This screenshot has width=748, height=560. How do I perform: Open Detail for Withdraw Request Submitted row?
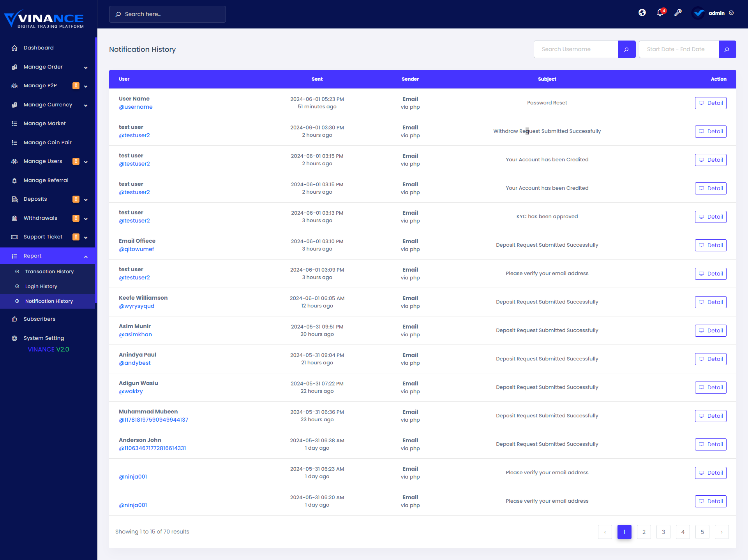click(711, 131)
